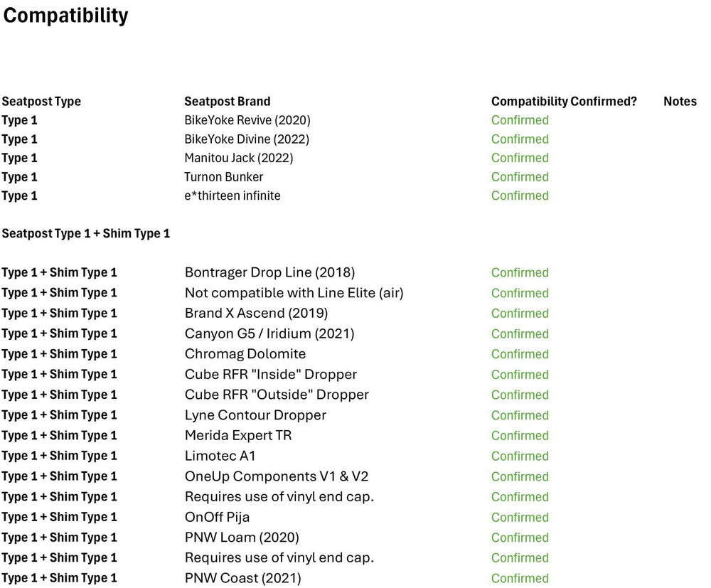Image resolution: width=711 pixels, height=588 pixels.
Task: Select the Brand X Ascend (2019) cell
Action: coord(256,313)
